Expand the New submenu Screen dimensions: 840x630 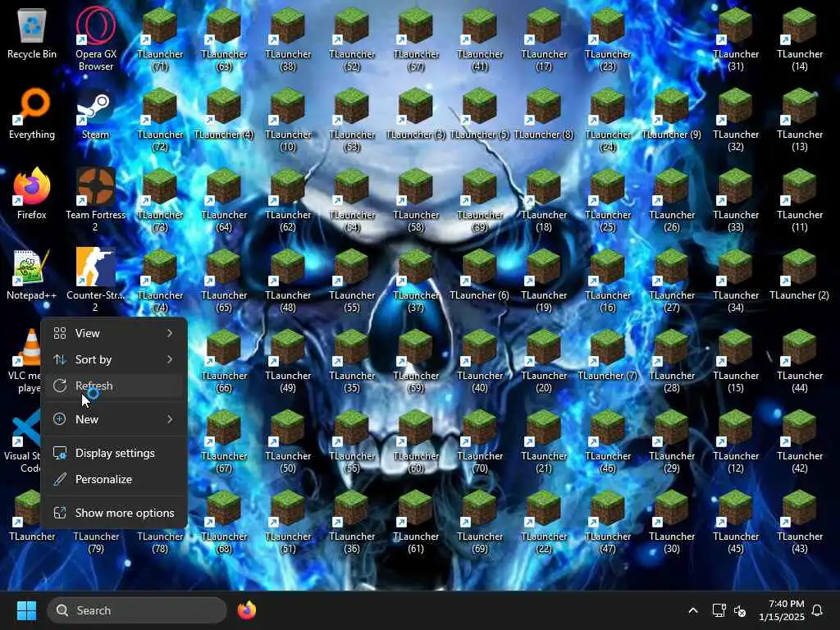113,419
